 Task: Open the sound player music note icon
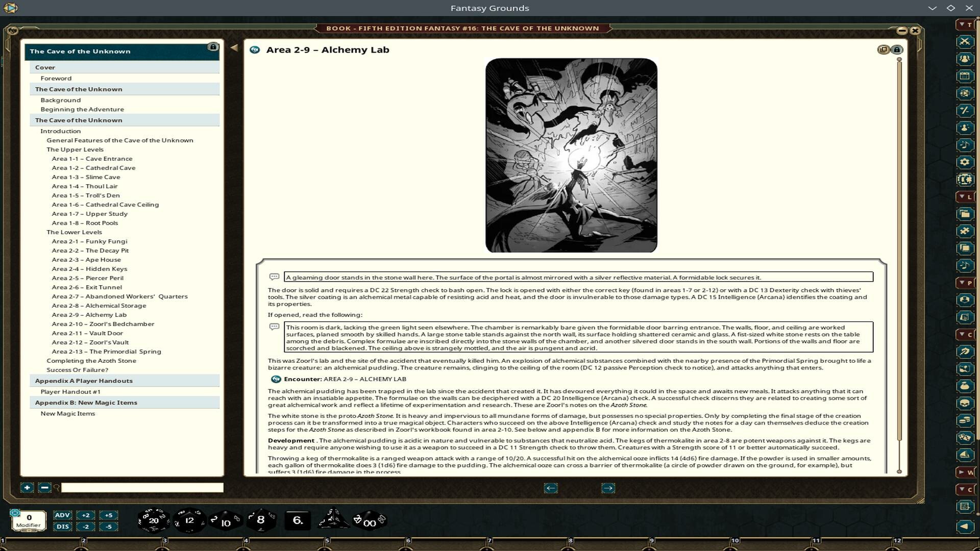point(966,145)
